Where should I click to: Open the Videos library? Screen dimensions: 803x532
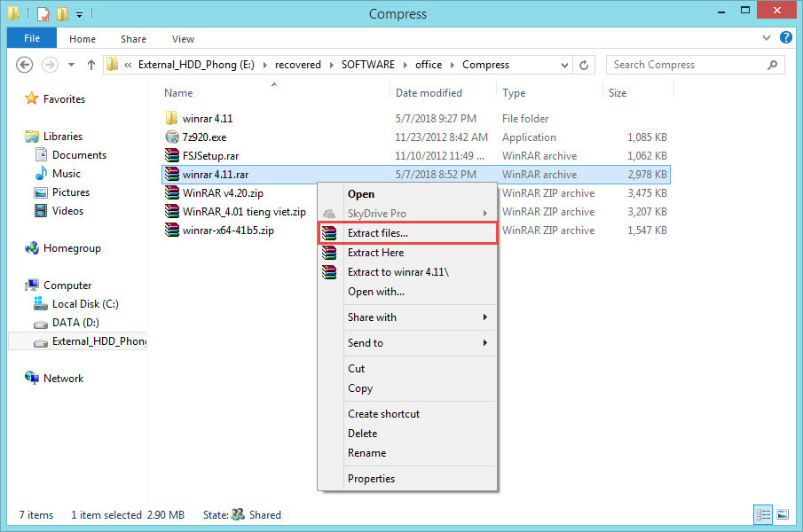point(67,211)
